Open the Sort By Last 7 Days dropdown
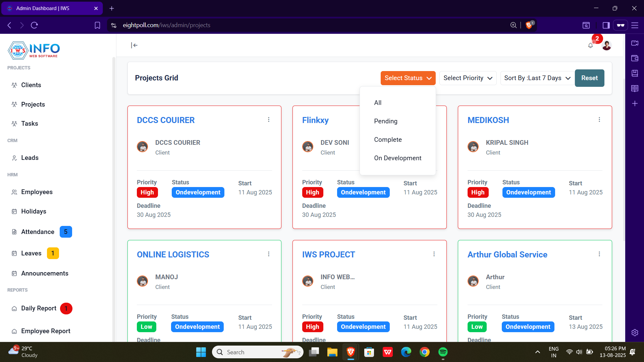 tap(537, 78)
